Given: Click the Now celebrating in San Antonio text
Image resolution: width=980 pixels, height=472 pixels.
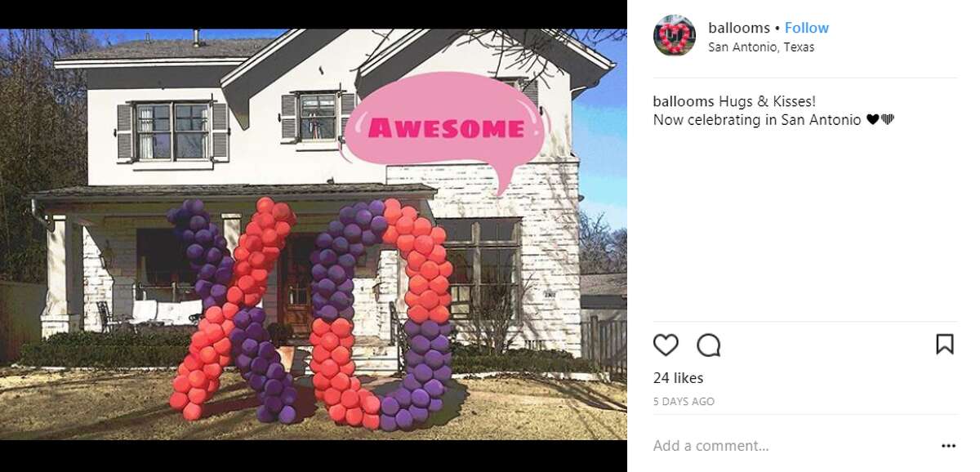Looking at the screenshot, I should 757,120.
